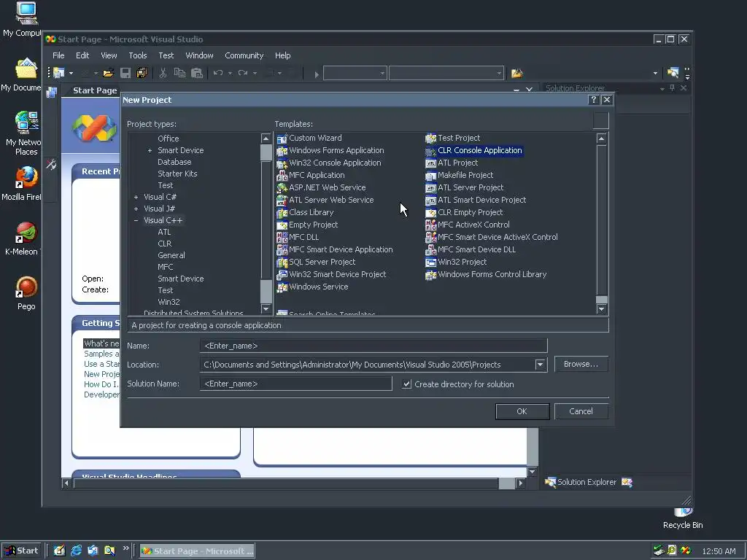Click the Copy toolbar icon

(x=179, y=73)
